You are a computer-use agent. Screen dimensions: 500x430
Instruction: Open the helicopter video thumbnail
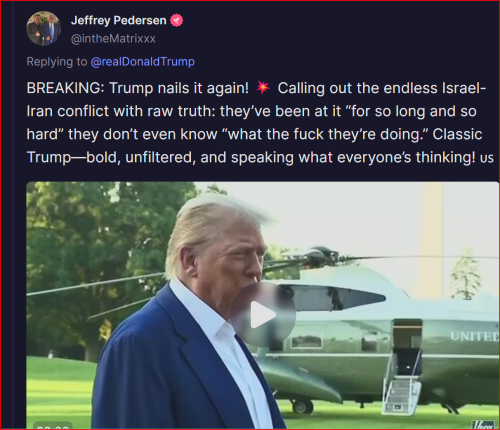[263, 305]
